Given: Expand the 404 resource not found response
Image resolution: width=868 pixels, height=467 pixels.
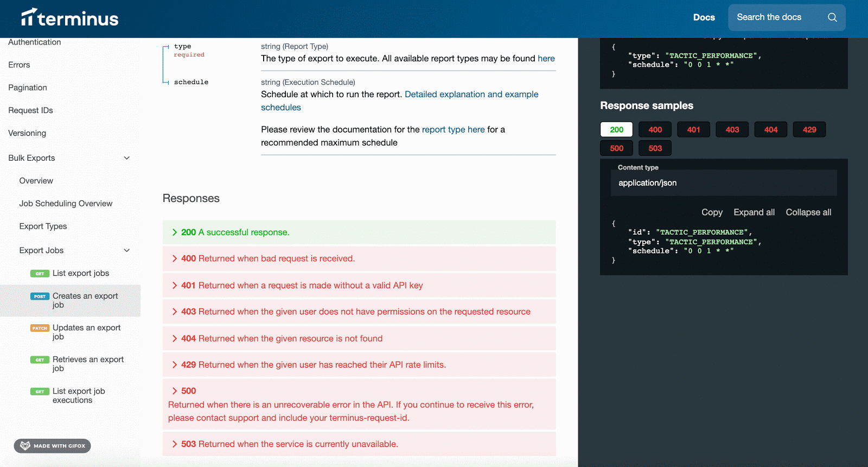Looking at the screenshot, I should [x=359, y=338].
